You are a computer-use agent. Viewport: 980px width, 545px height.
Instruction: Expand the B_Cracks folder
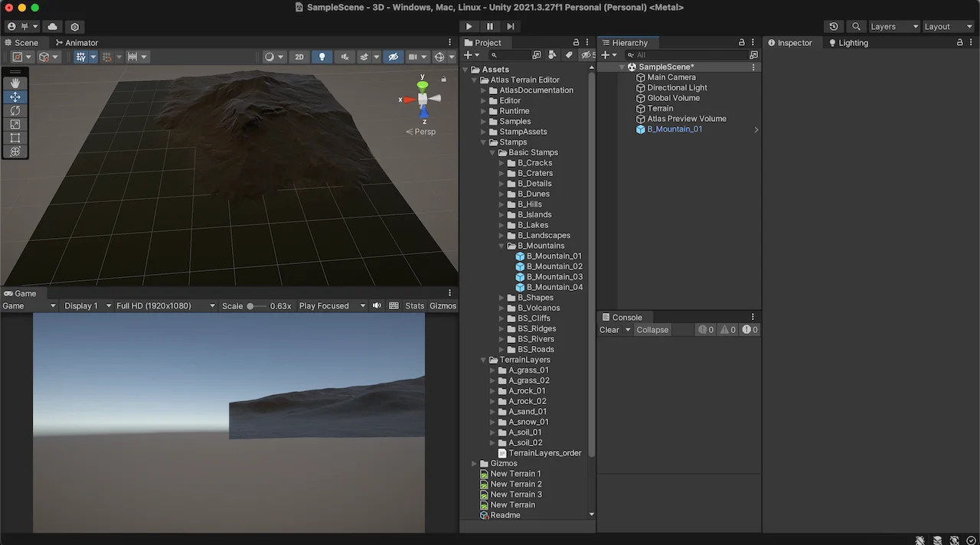point(502,163)
